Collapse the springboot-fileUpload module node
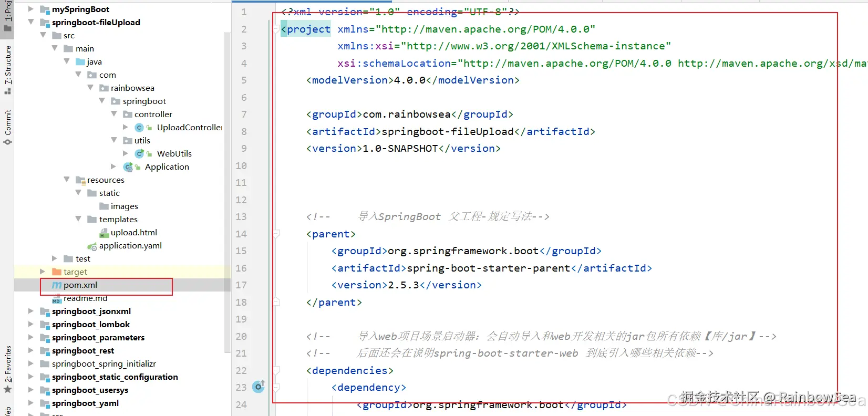The height and width of the screenshot is (416, 868). [x=31, y=22]
